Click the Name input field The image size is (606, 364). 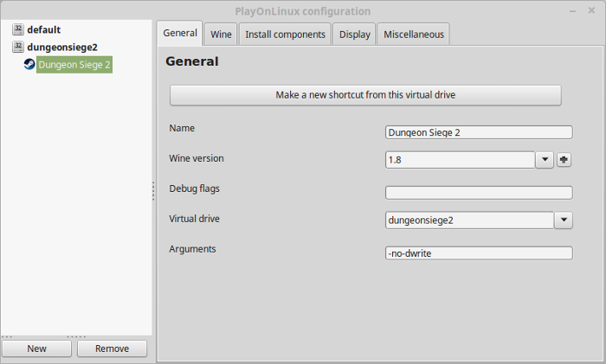479,132
